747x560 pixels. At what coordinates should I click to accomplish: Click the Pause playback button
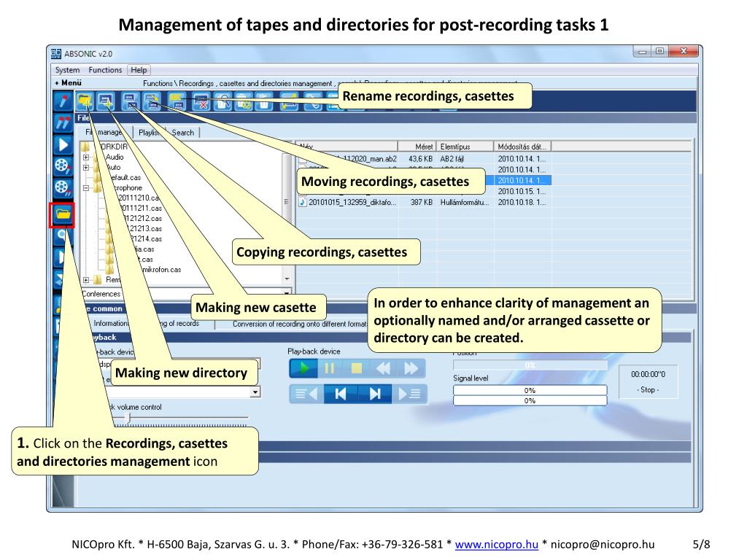tap(329, 368)
